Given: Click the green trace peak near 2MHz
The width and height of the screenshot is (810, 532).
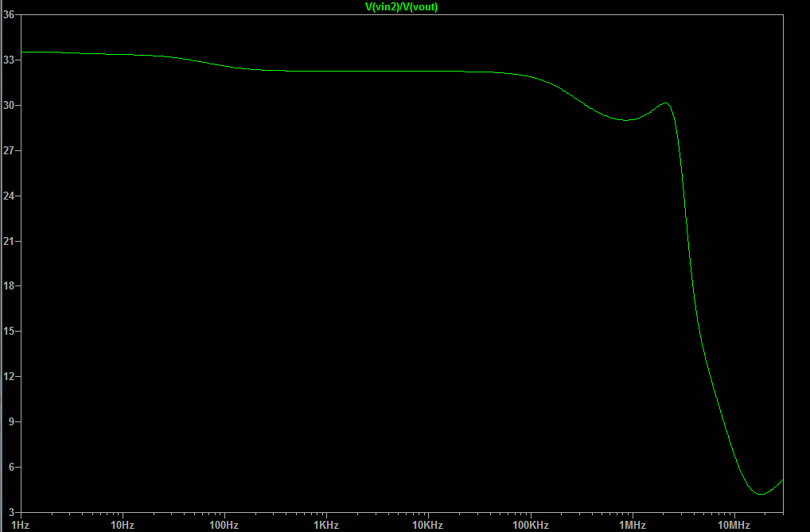Looking at the screenshot, I should [666, 103].
